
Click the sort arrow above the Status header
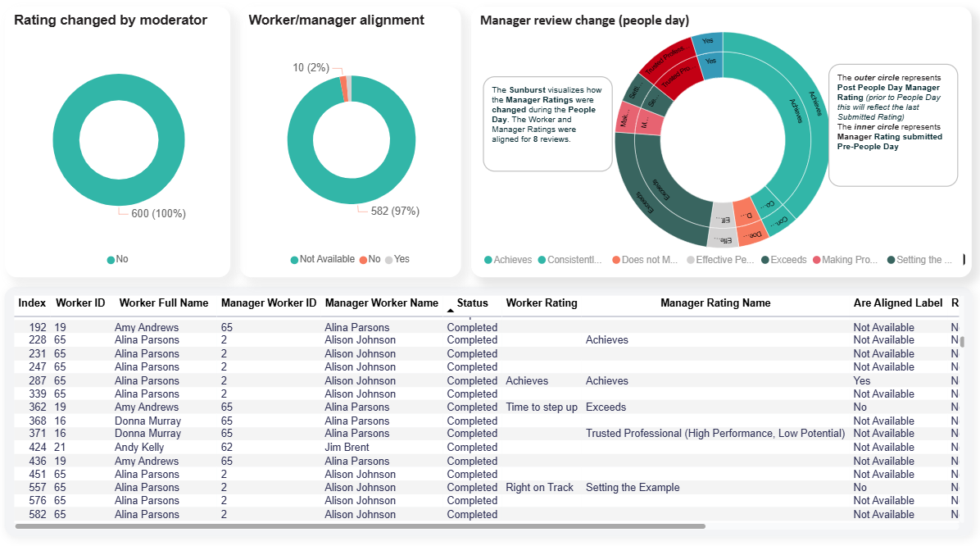point(450,311)
